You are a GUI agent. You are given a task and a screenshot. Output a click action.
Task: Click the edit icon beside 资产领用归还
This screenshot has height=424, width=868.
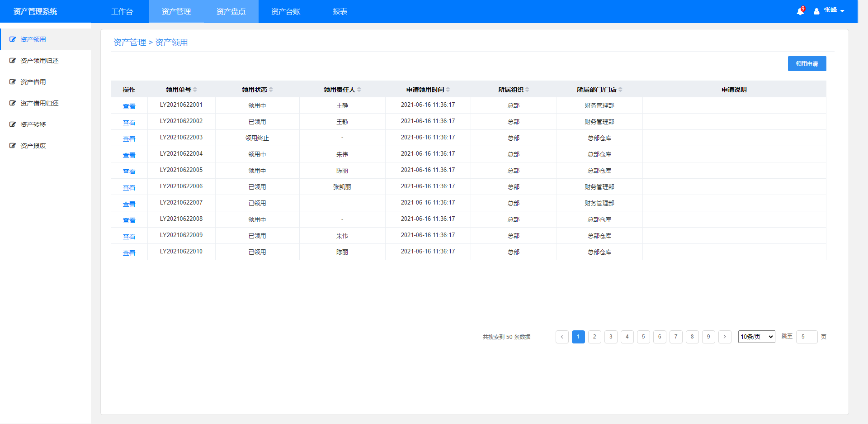13,61
